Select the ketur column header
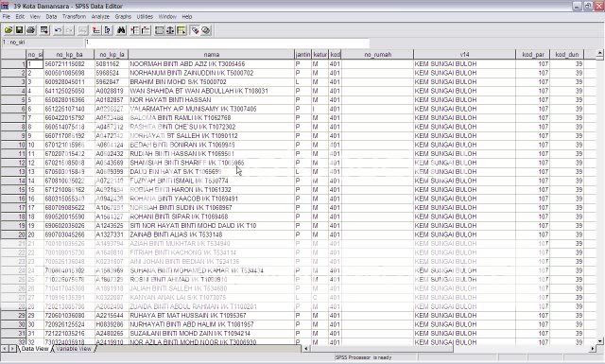605x364 pixels. tap(320, 55)
